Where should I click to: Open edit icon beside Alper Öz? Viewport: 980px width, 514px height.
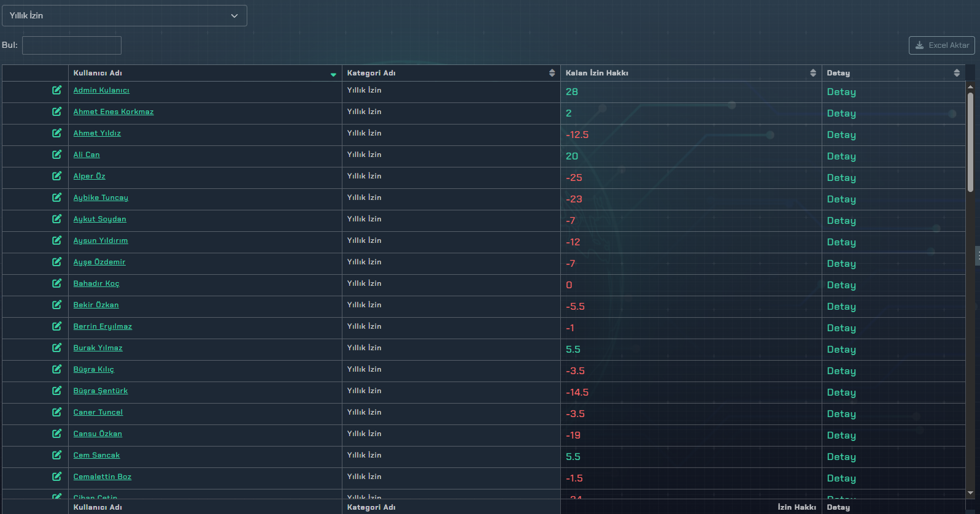56,176
